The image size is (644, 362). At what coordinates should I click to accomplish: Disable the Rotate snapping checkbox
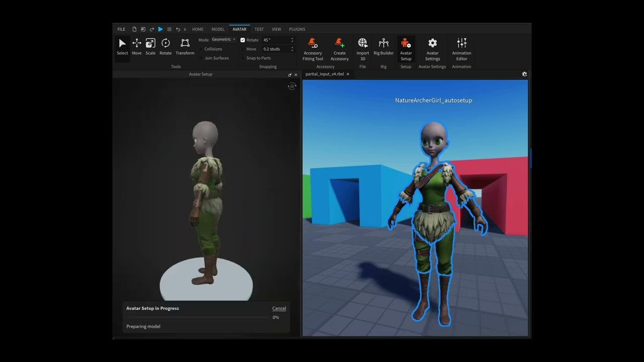[243, 40]
